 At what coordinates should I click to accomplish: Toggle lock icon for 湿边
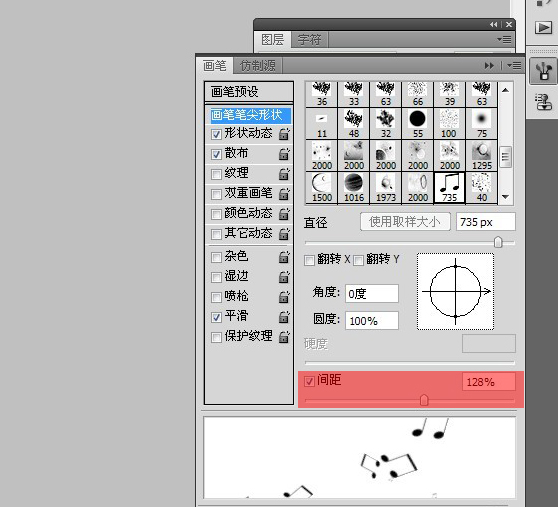click(x=284, y=276)
